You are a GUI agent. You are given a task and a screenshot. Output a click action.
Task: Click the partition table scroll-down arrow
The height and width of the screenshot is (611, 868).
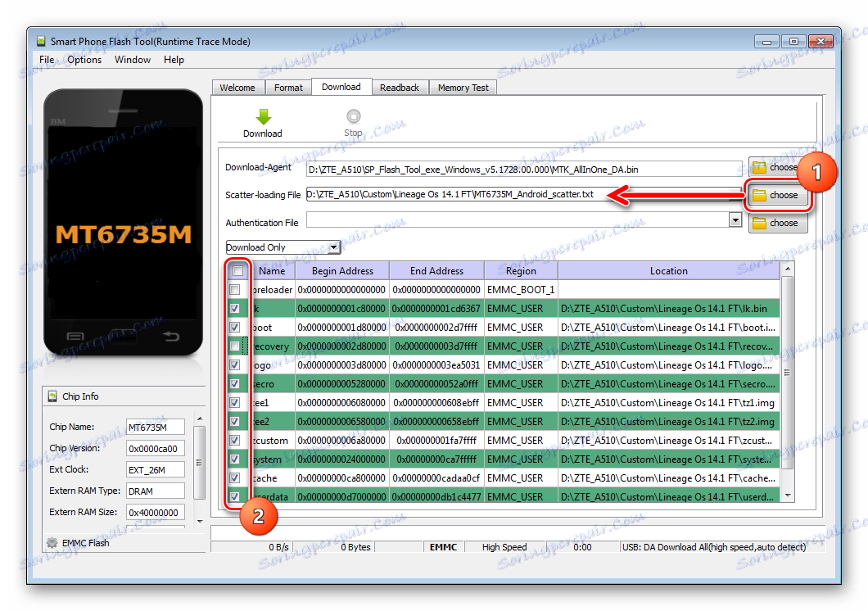point(787,496)
